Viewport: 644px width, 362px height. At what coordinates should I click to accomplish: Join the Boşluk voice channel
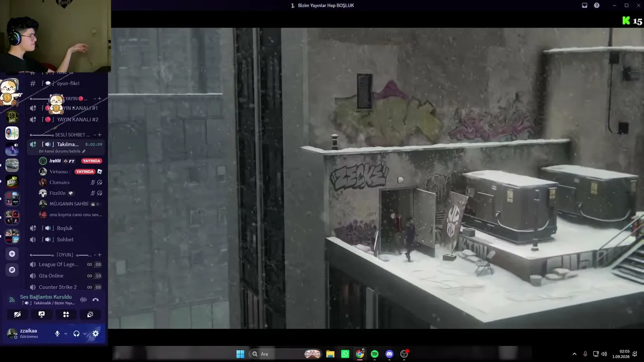coord(66,228)
